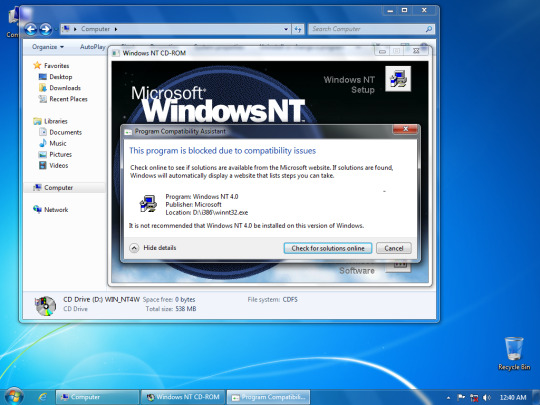Image resolution: width=540 pixels, height=405 pixels.
Task: Cancel the Program Compatibility Assistant dialog
Action: (x=394, y=248)
